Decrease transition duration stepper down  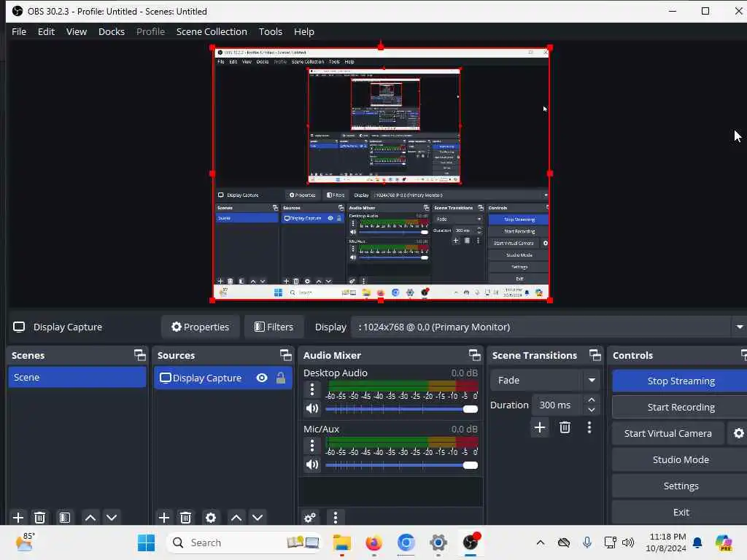[x=591, y=410]
